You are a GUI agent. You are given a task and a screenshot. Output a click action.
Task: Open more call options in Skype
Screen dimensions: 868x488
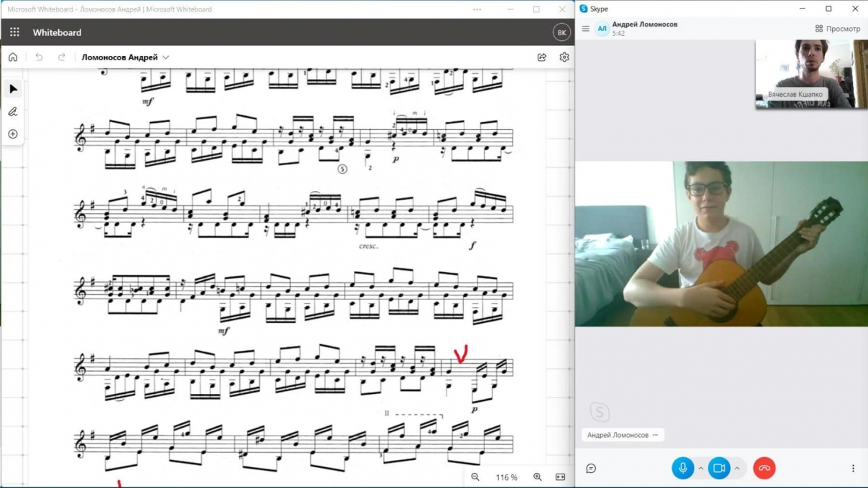pos(853,469)
